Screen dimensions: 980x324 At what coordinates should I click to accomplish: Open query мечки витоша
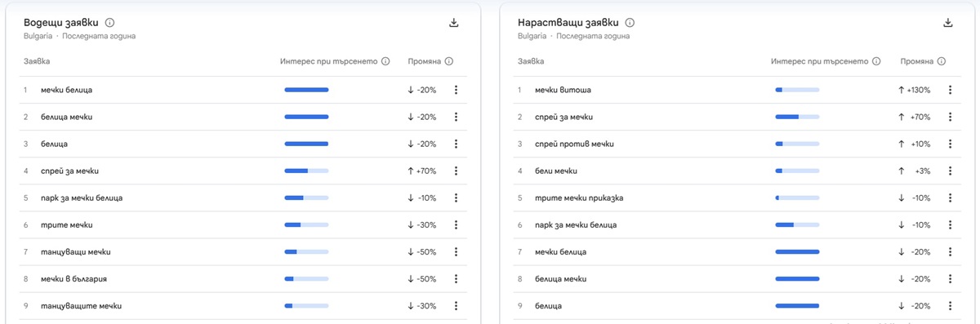point(563,90)
